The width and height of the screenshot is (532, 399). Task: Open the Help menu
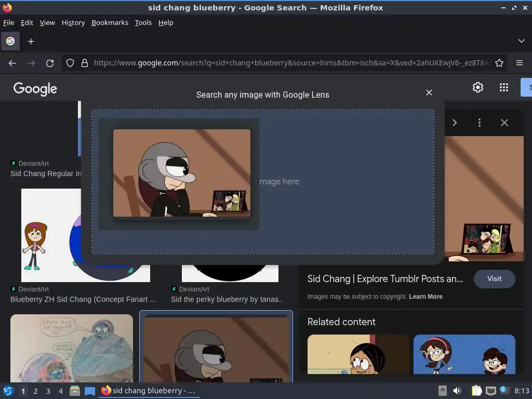166,23
